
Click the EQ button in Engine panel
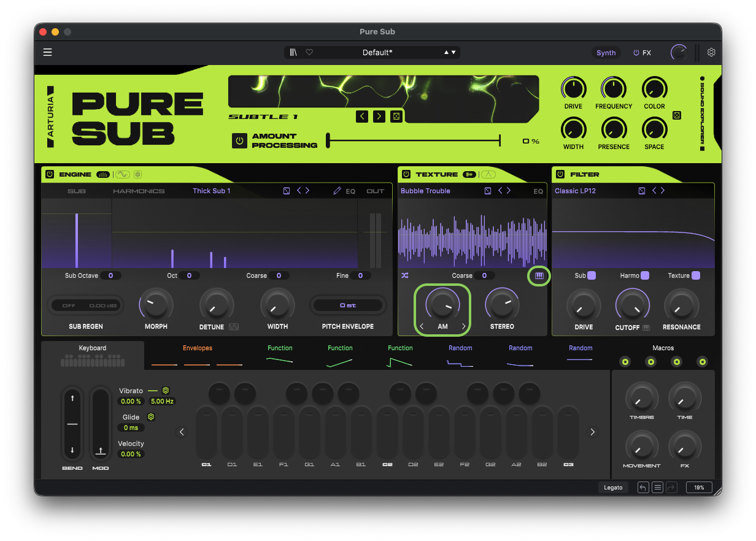click(350, 191)
